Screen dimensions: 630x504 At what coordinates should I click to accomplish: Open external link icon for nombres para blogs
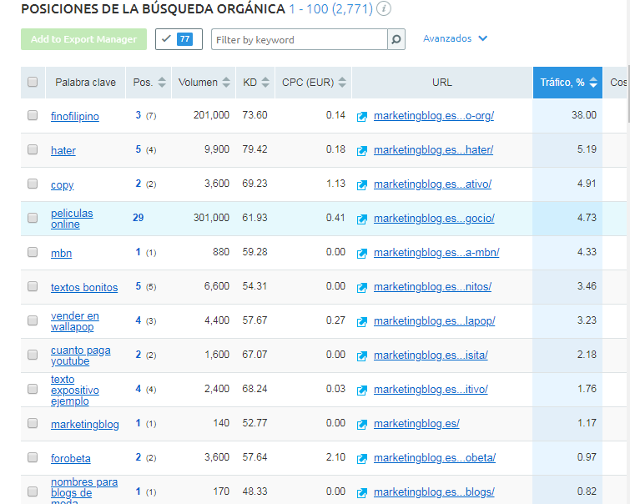(x=362, y=493)
